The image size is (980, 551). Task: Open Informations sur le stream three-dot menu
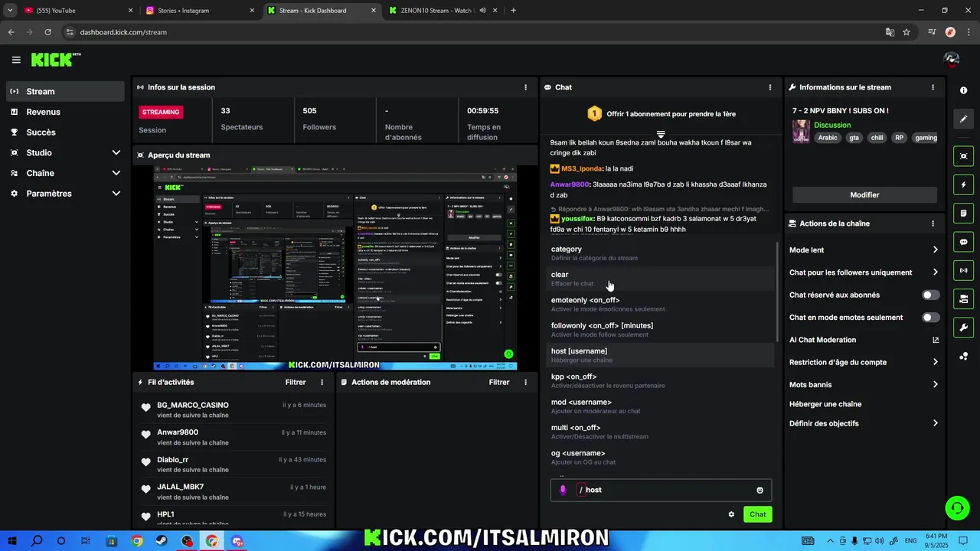click(x=933, y=87)
